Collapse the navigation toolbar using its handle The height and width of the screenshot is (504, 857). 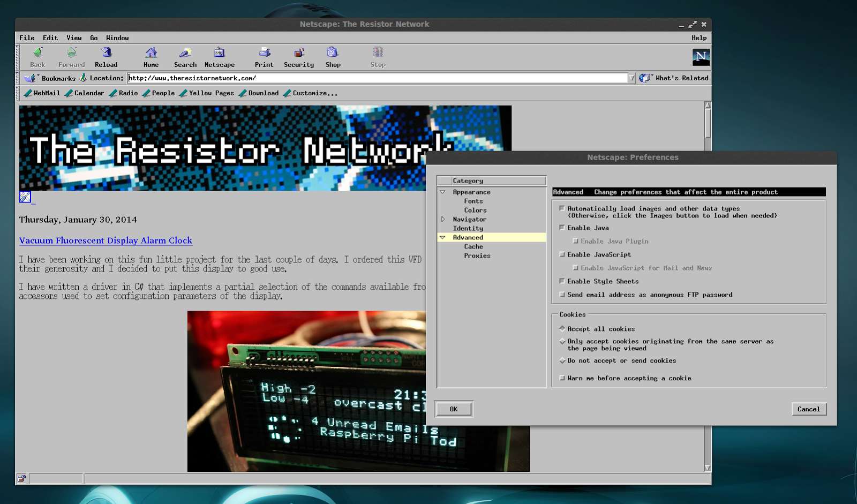(x=18, y=57)
